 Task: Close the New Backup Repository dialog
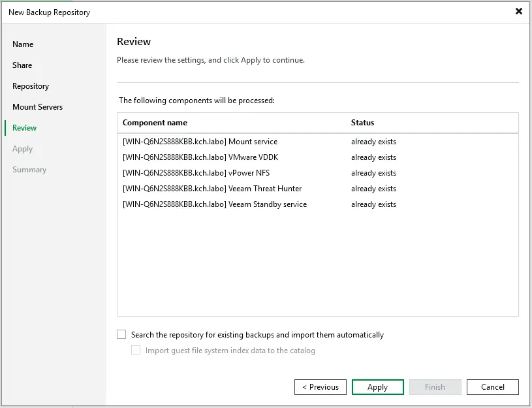pyautogui.click(x=519, y=11)
